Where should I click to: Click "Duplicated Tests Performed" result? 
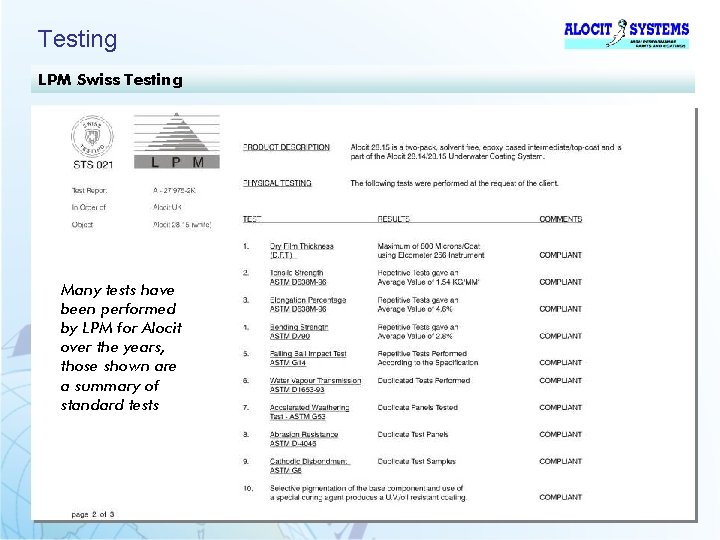point(423,381)
